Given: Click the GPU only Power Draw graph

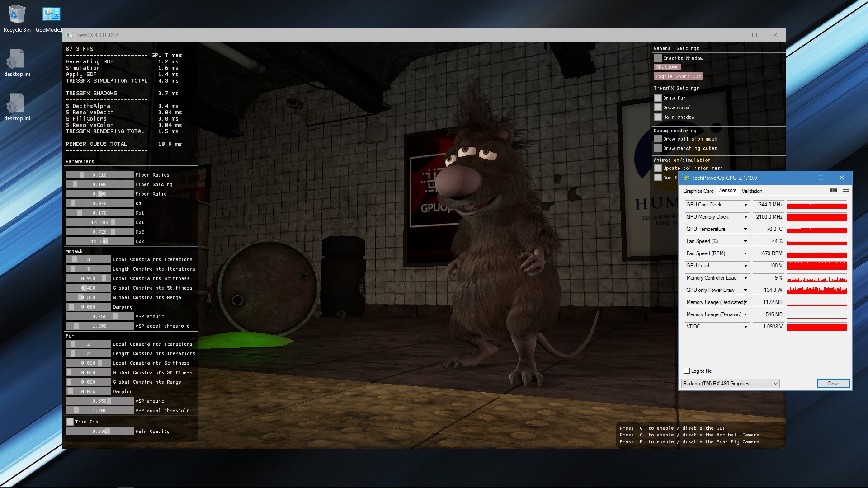Looking at the screenshot, I should click(x=817, y=290).
